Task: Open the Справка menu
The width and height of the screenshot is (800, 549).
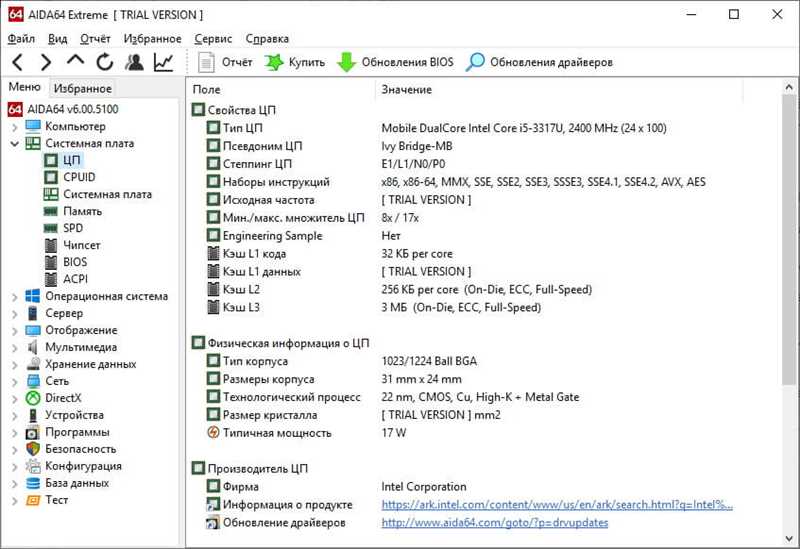Action: point(267,39)
